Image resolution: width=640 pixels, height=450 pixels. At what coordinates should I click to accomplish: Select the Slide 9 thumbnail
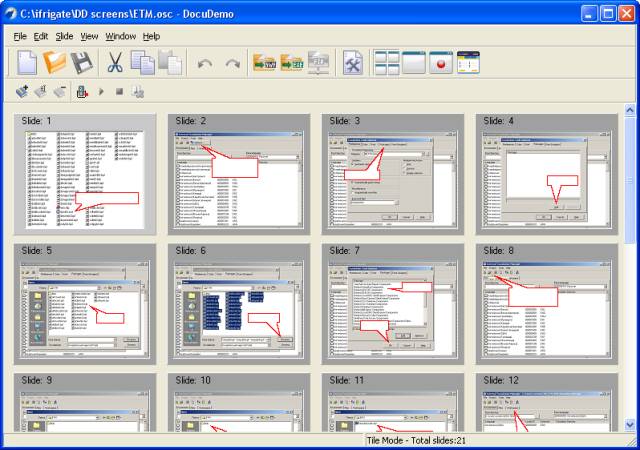pos(85,403)
